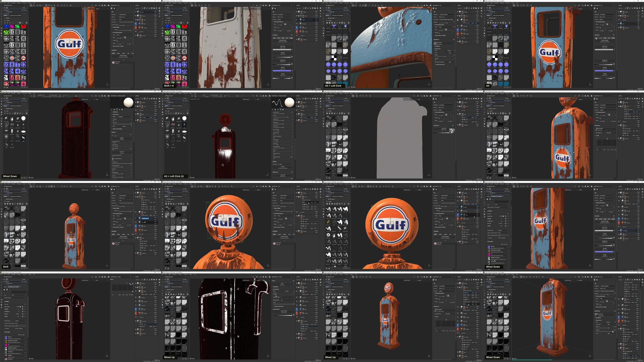The height and width of the screenshot is (362, 644).
Task: Open Window menu in view captioned only 'Shift'
Action: click(13, 184)
